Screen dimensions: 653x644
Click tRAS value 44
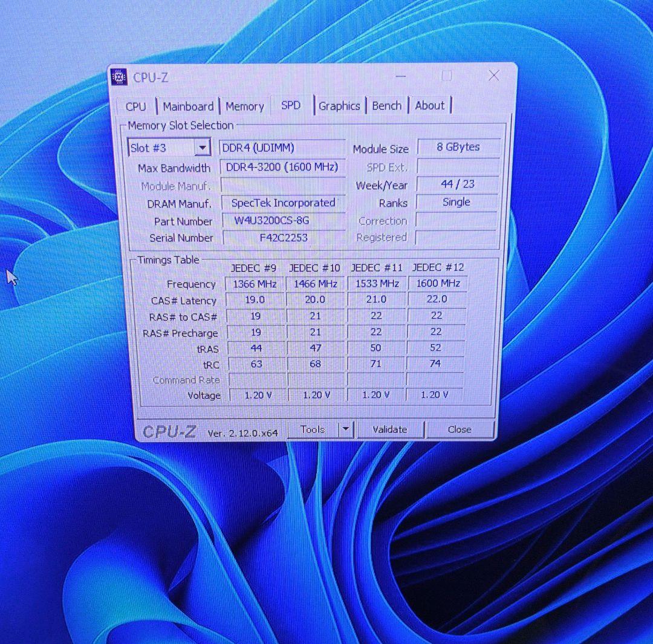point(256,348)
